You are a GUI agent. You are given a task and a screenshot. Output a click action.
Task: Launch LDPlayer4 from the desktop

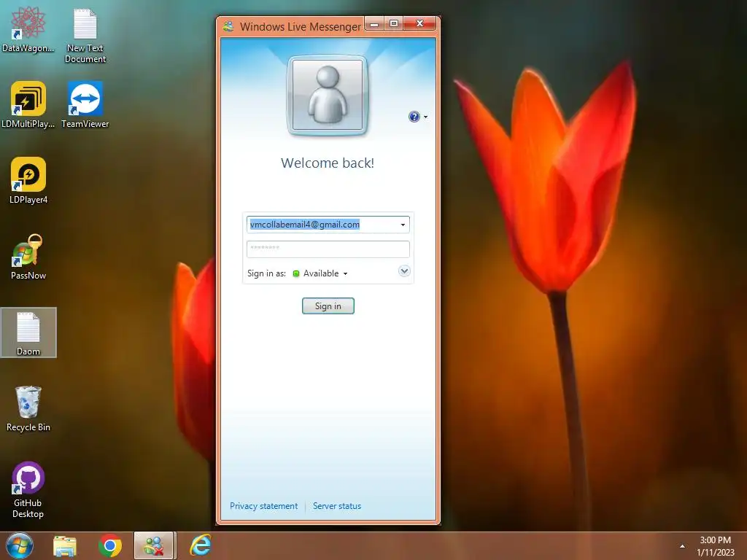(28, 181)
